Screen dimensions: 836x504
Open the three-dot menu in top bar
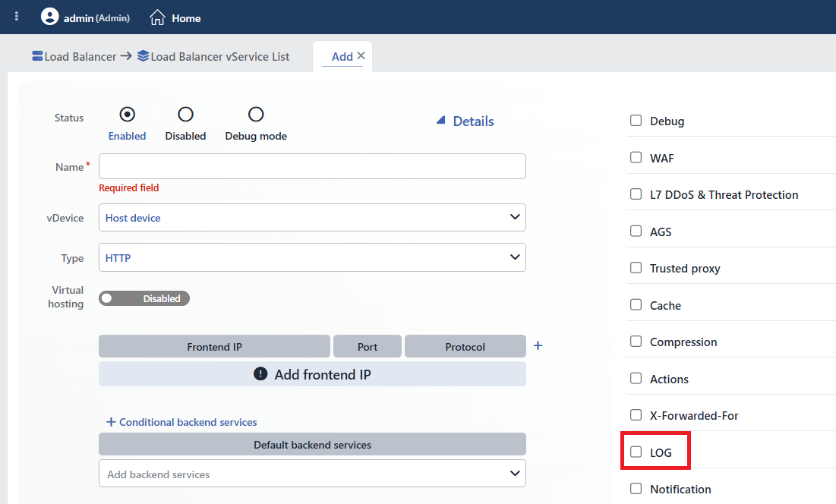[x=17, y=17]
